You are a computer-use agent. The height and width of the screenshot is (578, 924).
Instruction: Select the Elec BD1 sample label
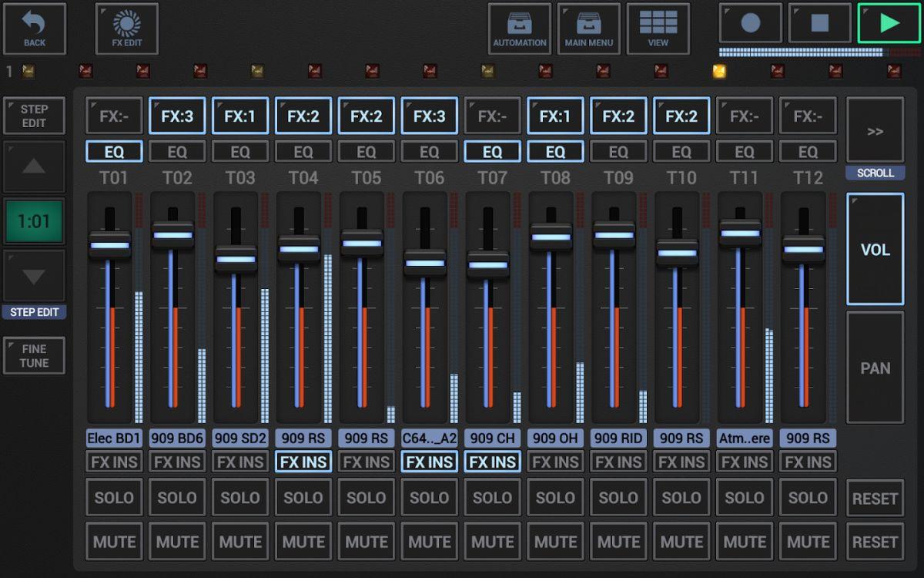click(114, 438)
